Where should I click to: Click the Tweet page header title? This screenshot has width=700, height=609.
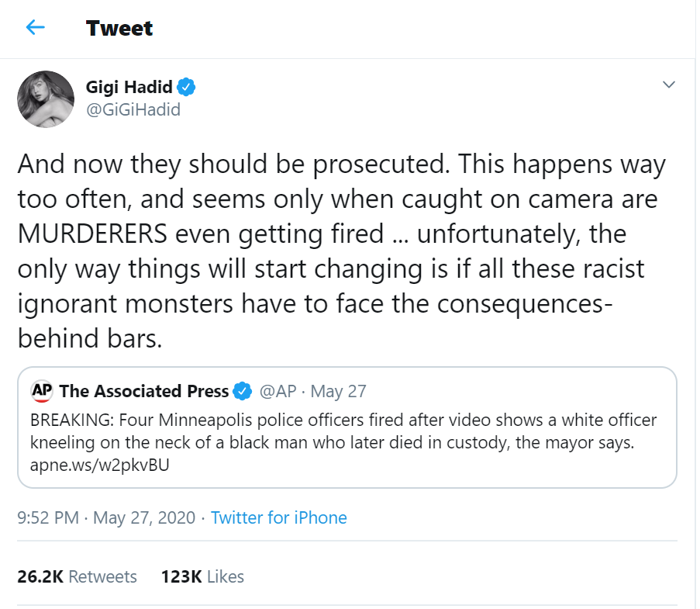tap(119, 28)
